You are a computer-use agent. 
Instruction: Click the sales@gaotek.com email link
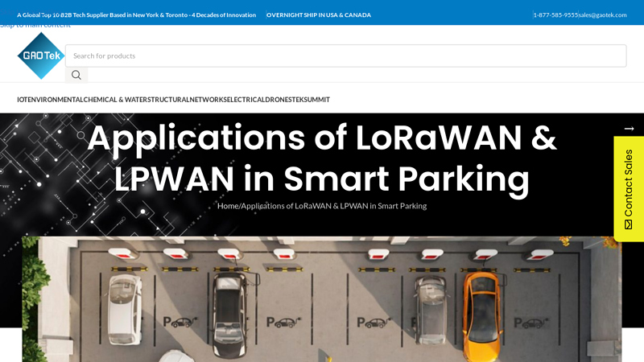tap(602, 14)
